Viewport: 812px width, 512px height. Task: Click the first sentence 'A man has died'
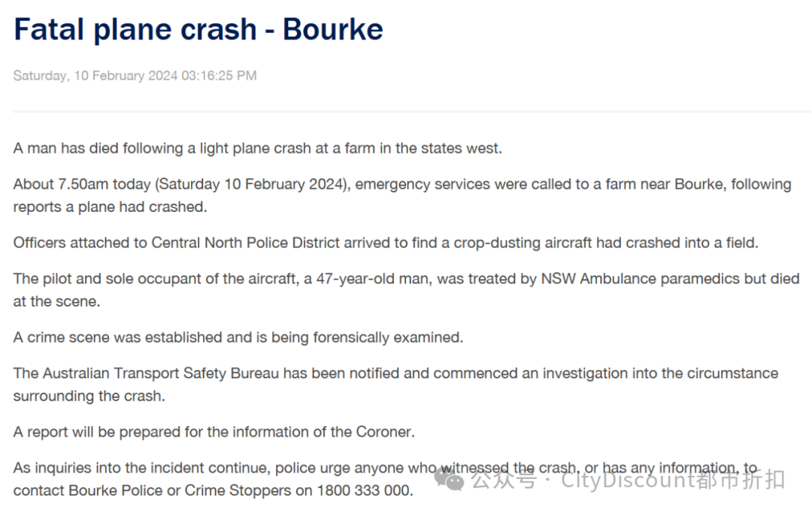(x=257, y=149)
